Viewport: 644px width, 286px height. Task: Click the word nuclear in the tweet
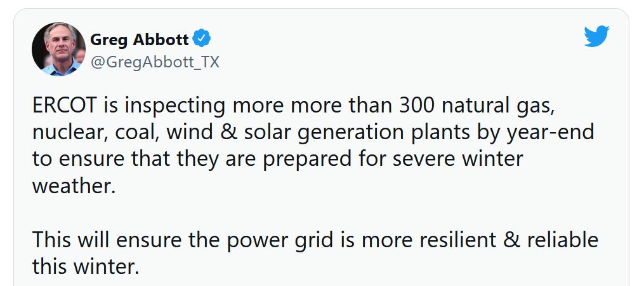[x=66, y=133]
